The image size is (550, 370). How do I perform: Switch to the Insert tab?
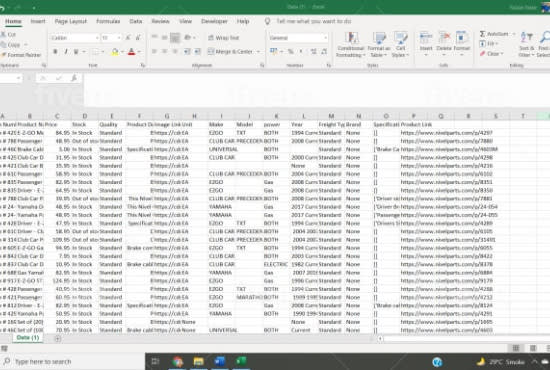(38, 21)
